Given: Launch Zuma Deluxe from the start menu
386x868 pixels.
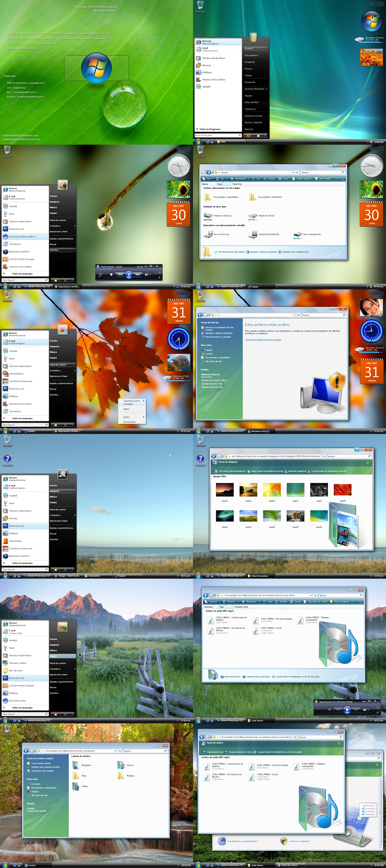Looking at the screenshot, I should [25, 541].
